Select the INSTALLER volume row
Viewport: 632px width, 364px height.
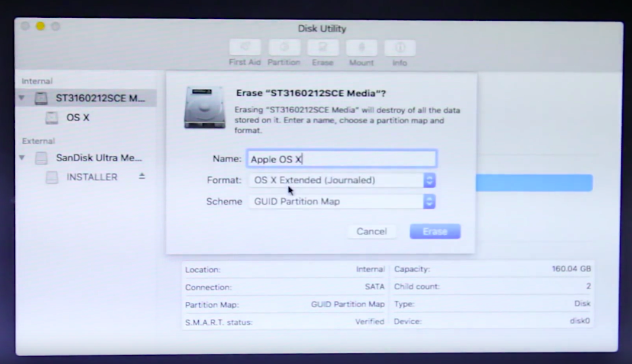86,177
